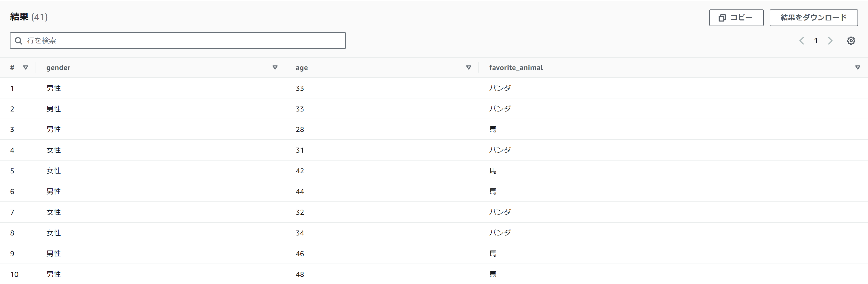Sort by age column arrow
The height and width of the screenshot is (284, 868).
point(468,68)
